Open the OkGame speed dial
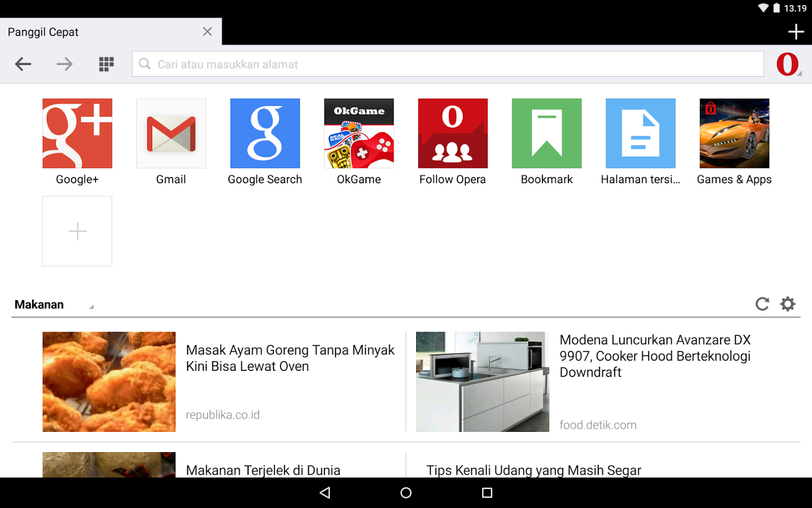 [x=359, y=133]
